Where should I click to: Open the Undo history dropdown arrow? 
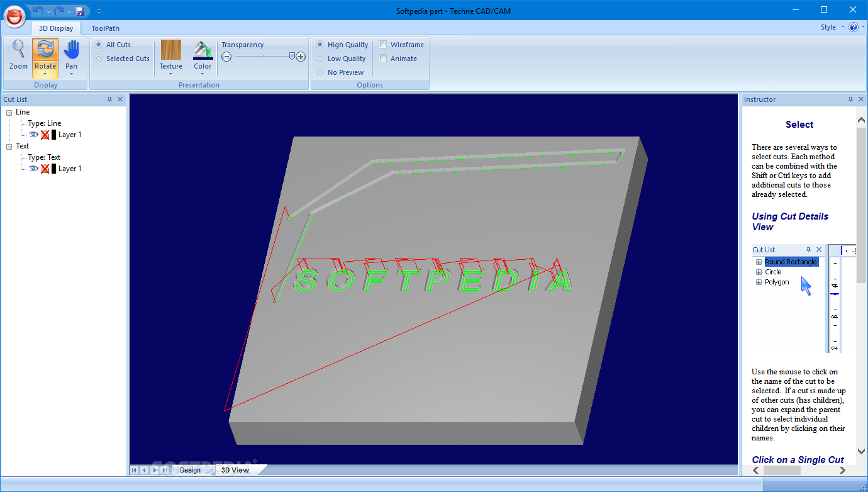(x=48, y=11)
